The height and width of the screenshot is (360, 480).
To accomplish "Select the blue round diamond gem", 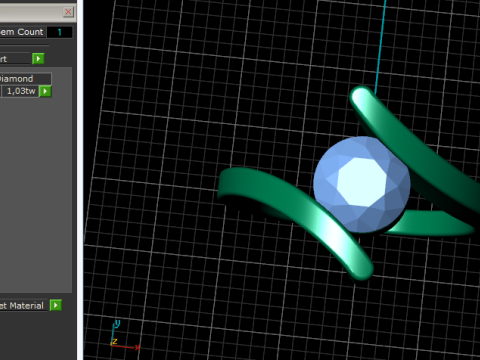I will click(362, 184).
